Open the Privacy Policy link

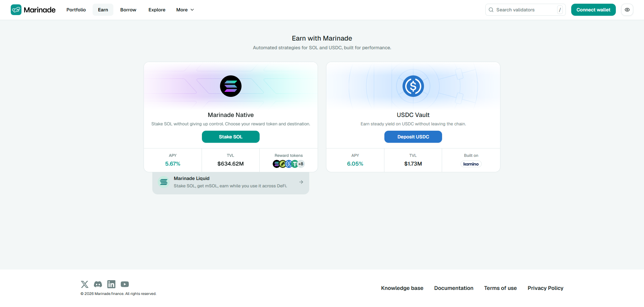pos(545,288)
